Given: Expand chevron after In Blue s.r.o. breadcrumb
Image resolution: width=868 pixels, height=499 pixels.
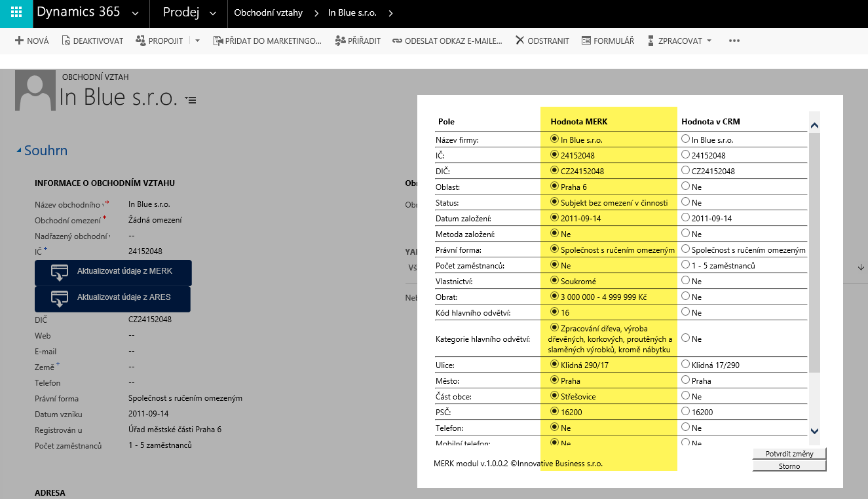Looking at the screenshot, I should coord(391,14).
